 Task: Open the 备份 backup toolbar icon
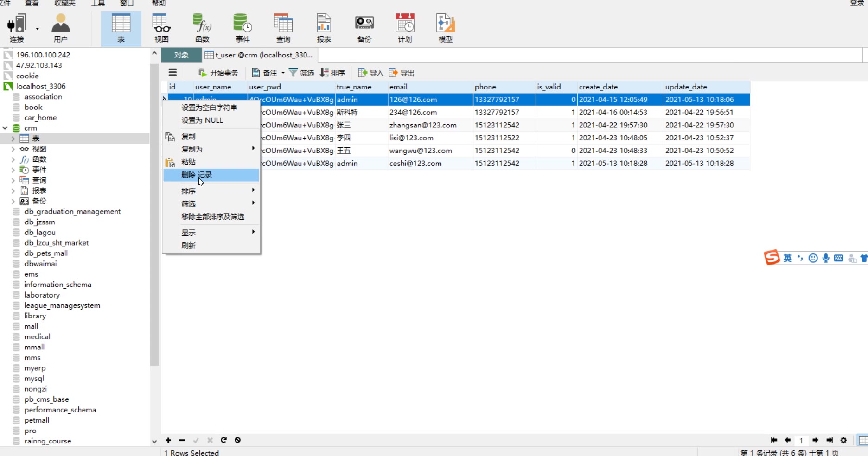pos(364,28)
